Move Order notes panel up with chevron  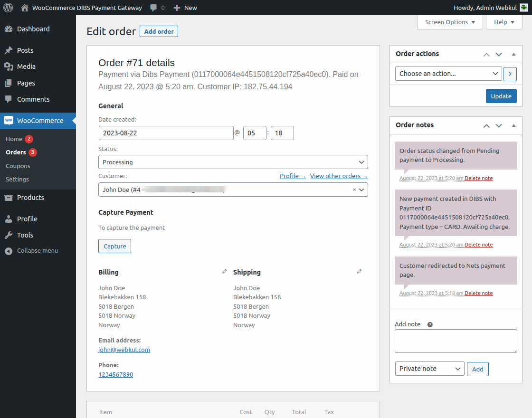pyautogui.click(x=486, y=125)
